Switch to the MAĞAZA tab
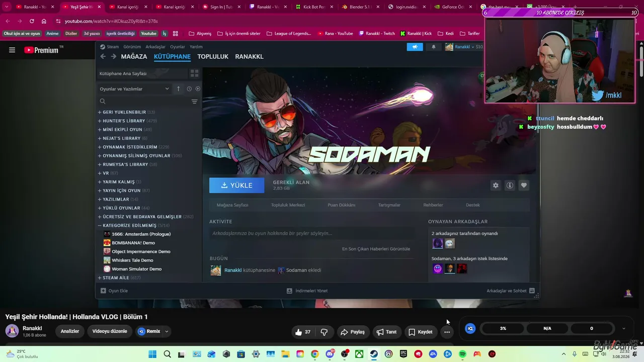The height and width of the screenshot is (362, 644). pyautogui.click(x=134, y=56)
